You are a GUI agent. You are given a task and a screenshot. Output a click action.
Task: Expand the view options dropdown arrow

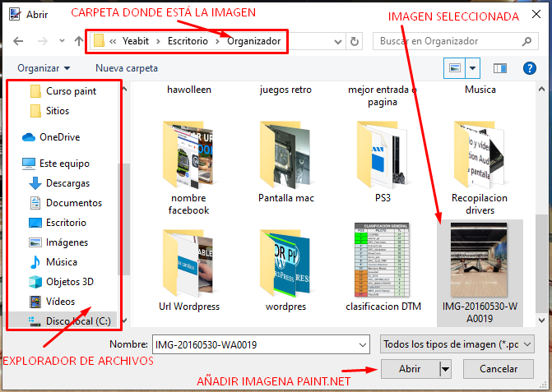tap(472, 68)
